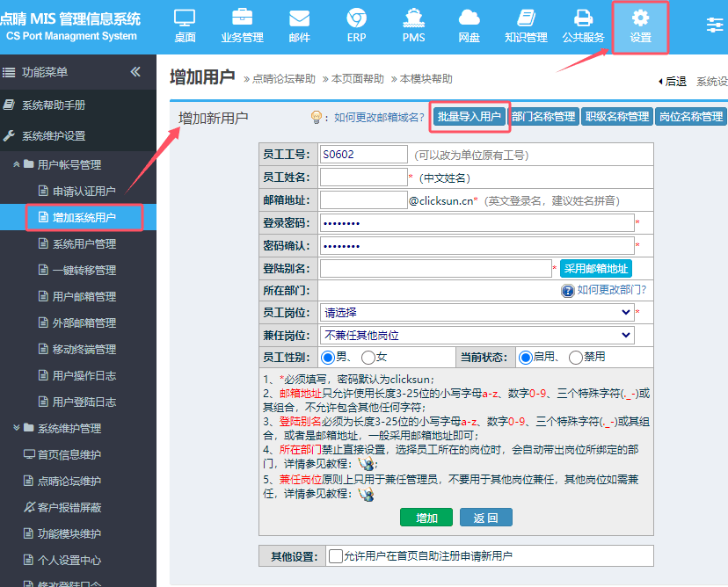Click the 邮箱地址 input field

pyautogui.click(x=363, y=200)
